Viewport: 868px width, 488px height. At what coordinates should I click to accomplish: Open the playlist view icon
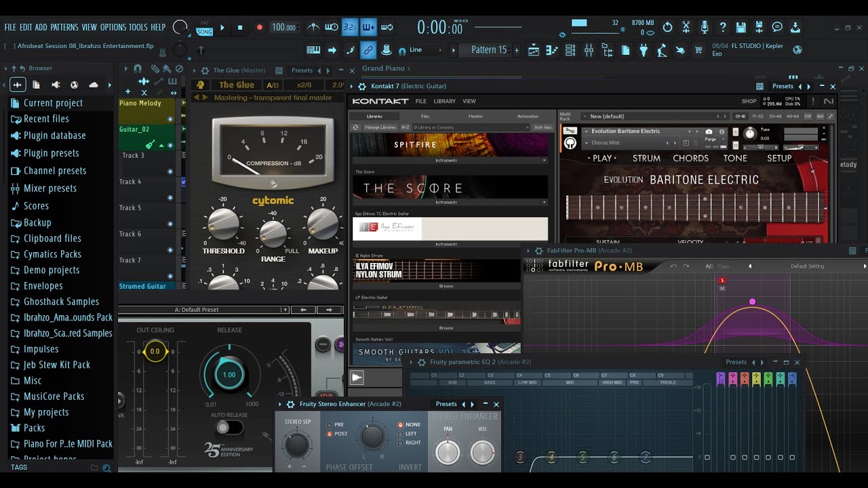point(534,50)
